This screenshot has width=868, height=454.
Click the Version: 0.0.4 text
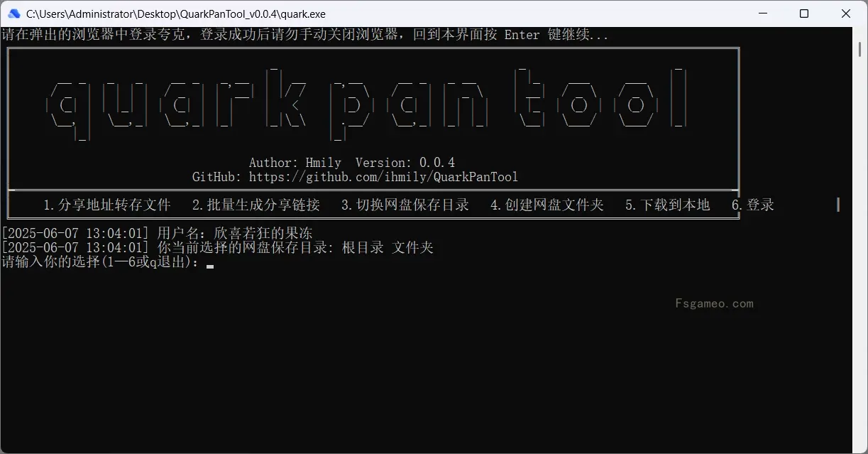405,163
